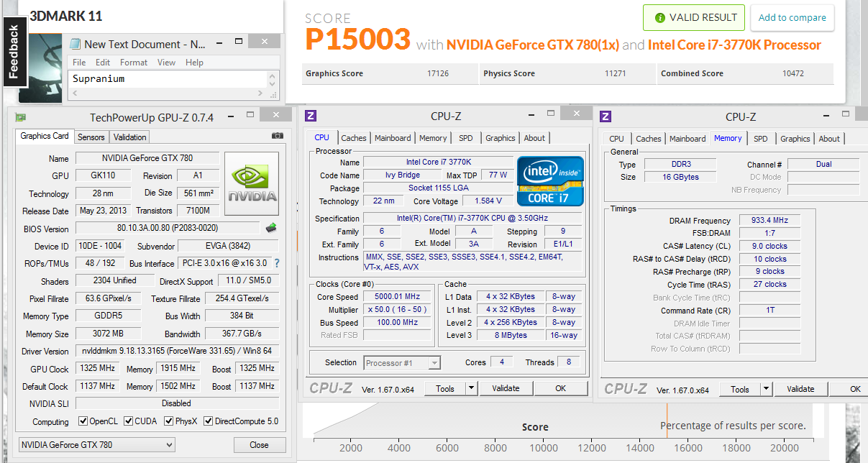The width and height of the screenshot is (868, 463).
Task: Click the VALID RESULT button
Action: [x=693, y=18]
